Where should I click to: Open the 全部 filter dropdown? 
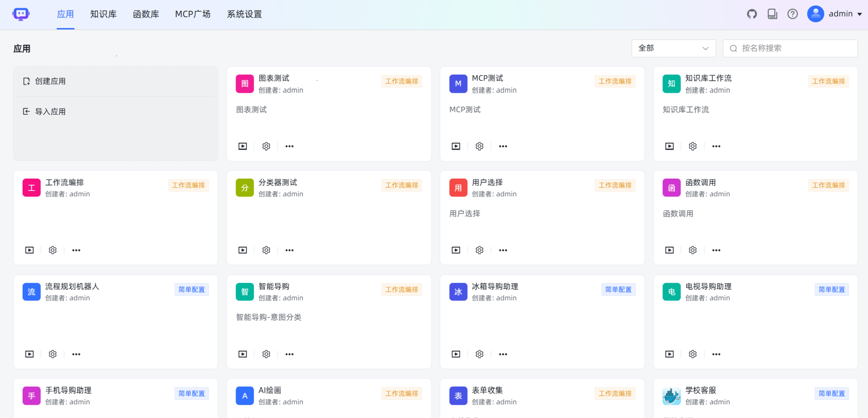(x=673, y=48)
